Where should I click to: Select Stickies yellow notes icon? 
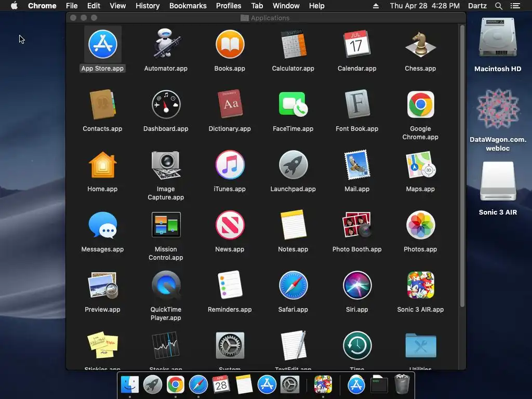102,345
